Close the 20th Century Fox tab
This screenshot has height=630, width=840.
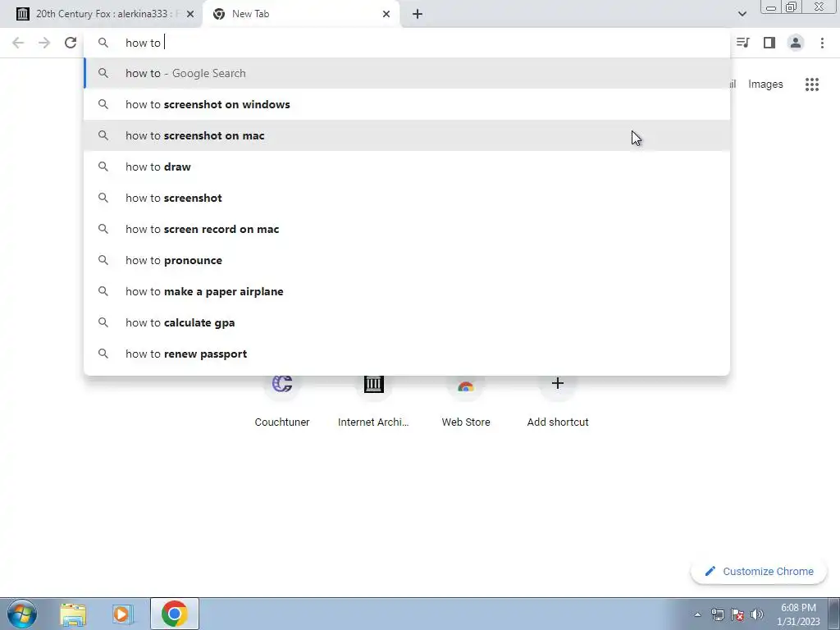190,14
